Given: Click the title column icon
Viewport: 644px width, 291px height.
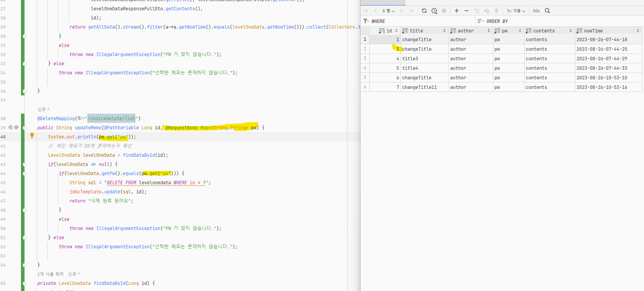Looking at the screenshot, I should pos(405,31).
